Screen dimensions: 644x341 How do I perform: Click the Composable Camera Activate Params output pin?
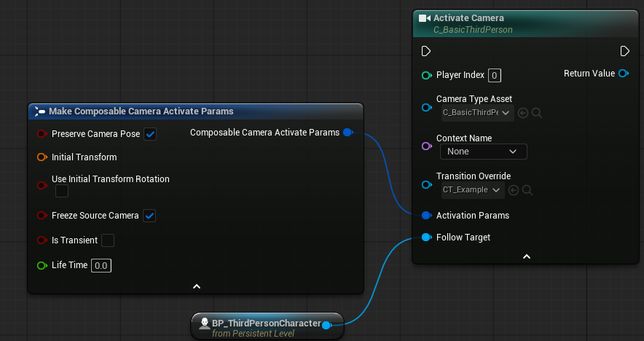pyautogui.click(x=347, y=133)
